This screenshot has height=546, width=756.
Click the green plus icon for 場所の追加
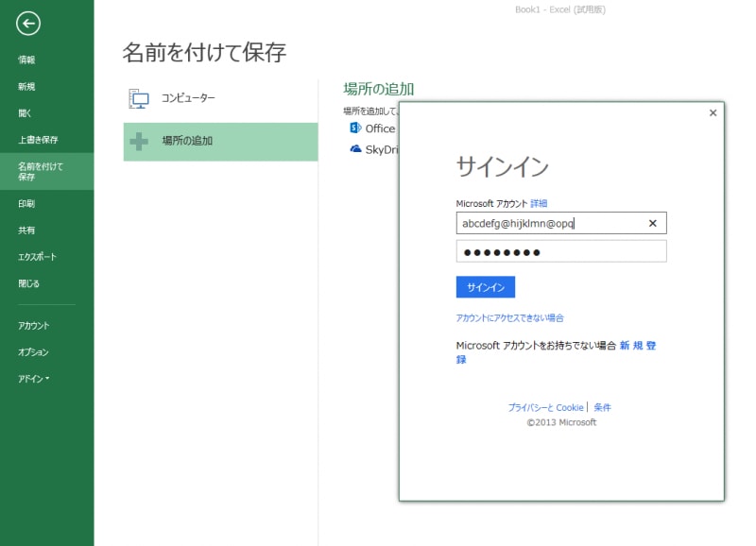pyautogui.click(x=138, y=142)
